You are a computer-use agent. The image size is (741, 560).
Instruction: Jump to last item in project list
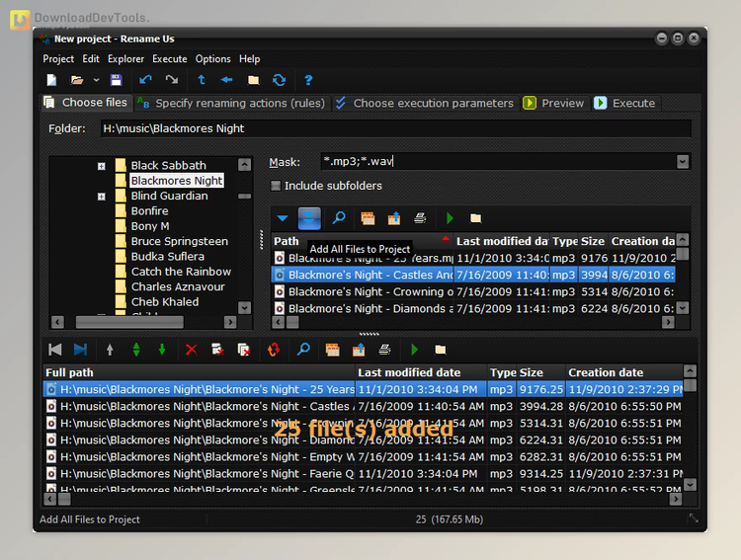click(x=81, y=350)
